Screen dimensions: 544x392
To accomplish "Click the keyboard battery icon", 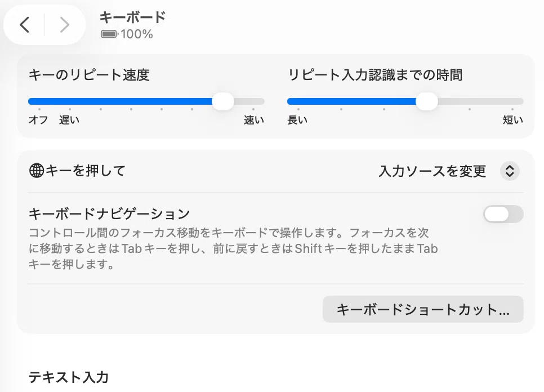I will coord(109,34).
